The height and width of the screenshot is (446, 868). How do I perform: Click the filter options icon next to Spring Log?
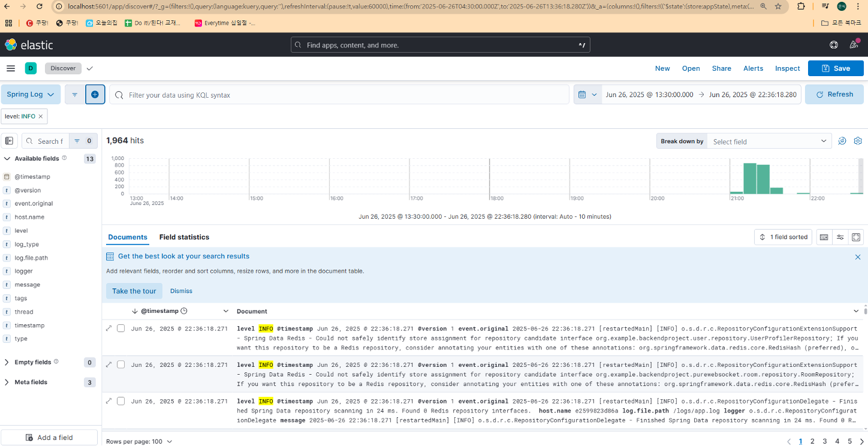pos(75,95)
